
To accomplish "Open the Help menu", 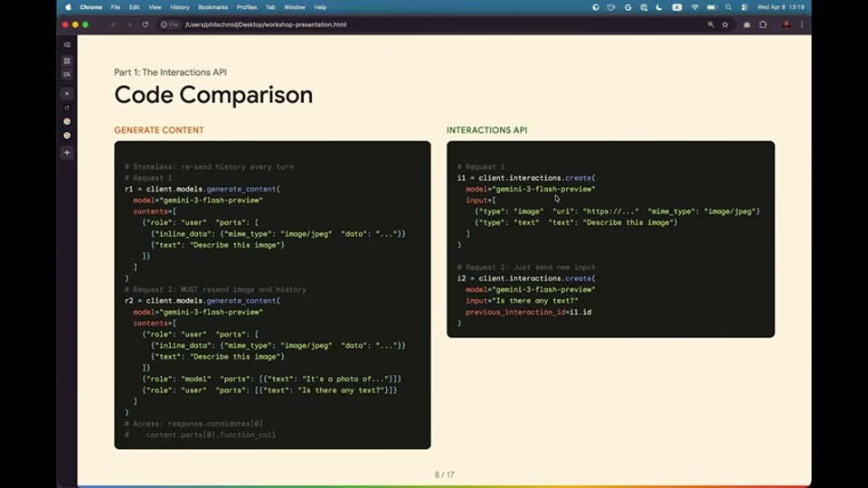I will (320, 7).
